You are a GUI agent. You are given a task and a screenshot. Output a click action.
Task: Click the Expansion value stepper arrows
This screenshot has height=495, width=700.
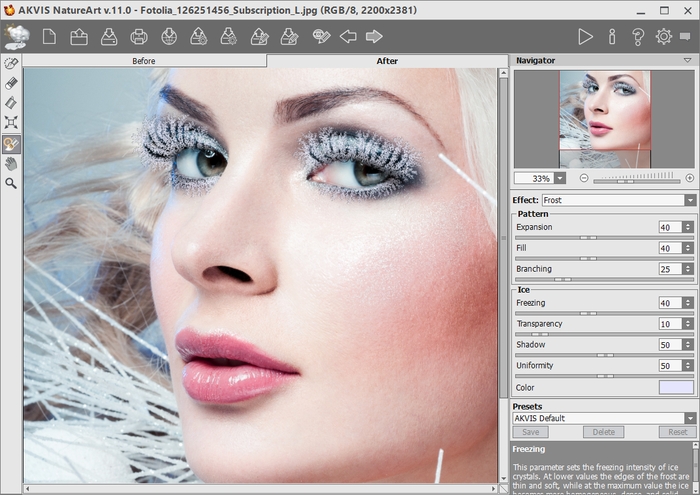[688, 227]
